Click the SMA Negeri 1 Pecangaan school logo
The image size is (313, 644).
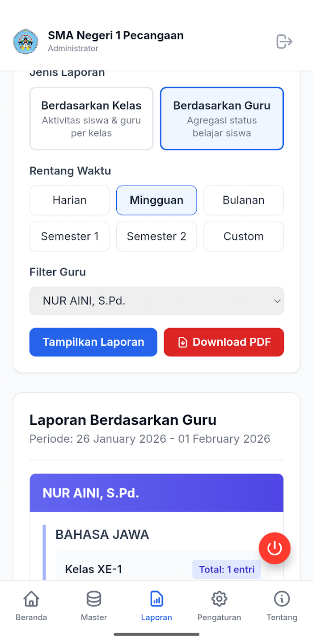click(26, 42)
